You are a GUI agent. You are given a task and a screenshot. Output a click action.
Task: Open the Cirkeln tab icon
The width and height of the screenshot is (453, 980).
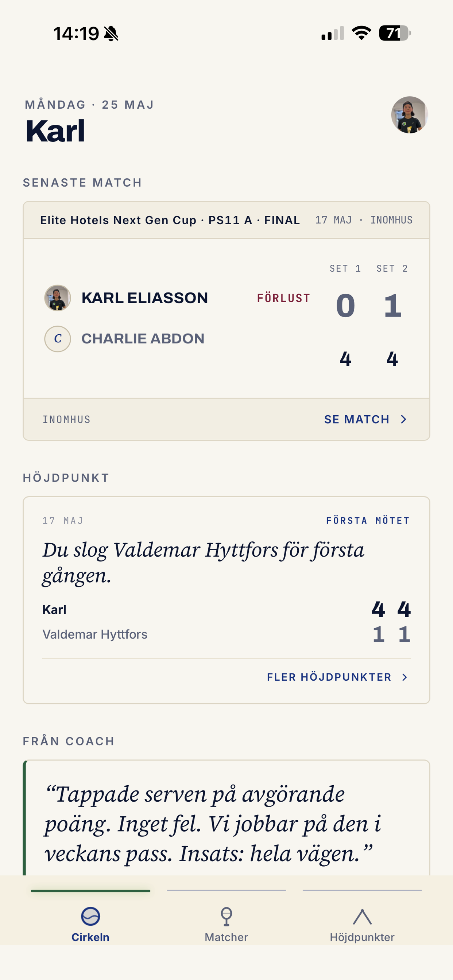pyautogui.click(x=90, y=916)
